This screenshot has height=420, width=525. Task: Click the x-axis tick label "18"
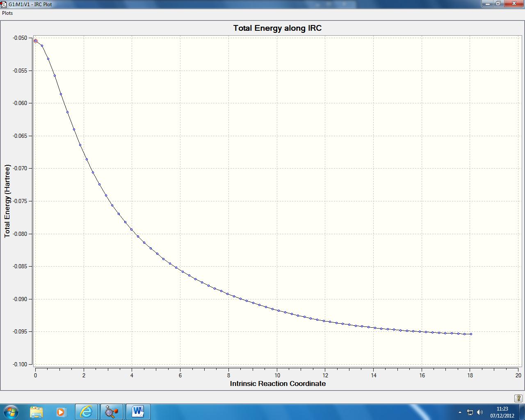pos(470,375)
